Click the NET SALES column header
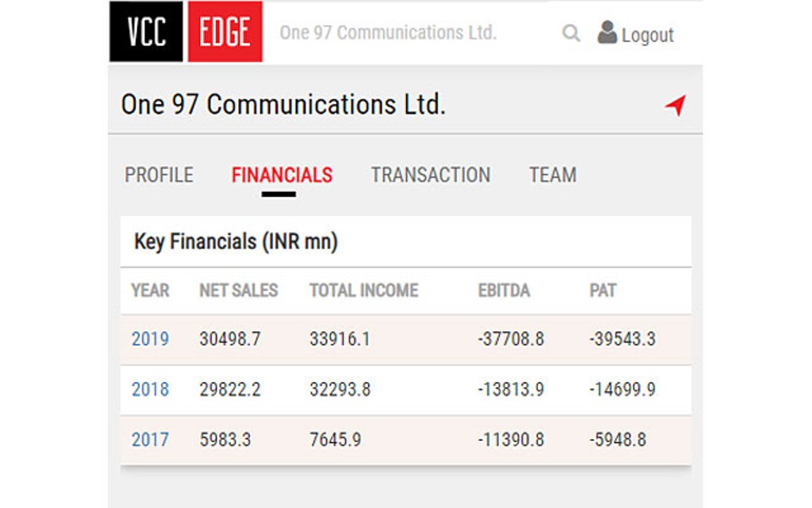812x508 pixels. click(x=239, y=291)
